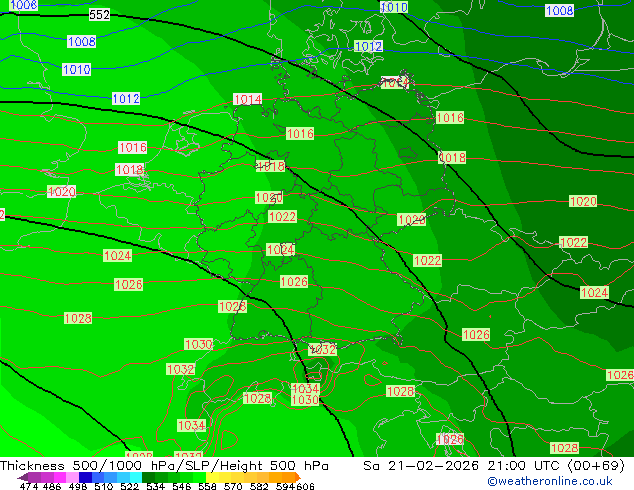The width and height of the screenshot is (634, 490).
Task: Click the forecast date 'Sa 21-02-2026 21:00 UTC (00+69)'
Action: click(494, 466)
